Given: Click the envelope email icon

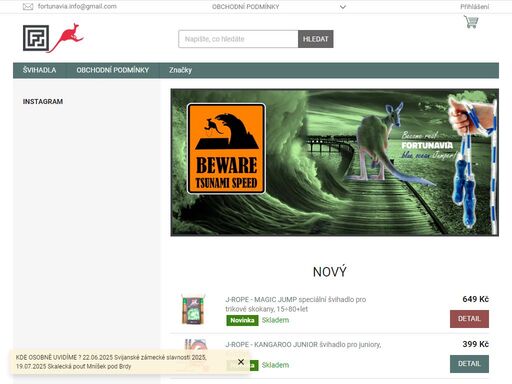Looking at the screenshot, I should coord(28,7).
